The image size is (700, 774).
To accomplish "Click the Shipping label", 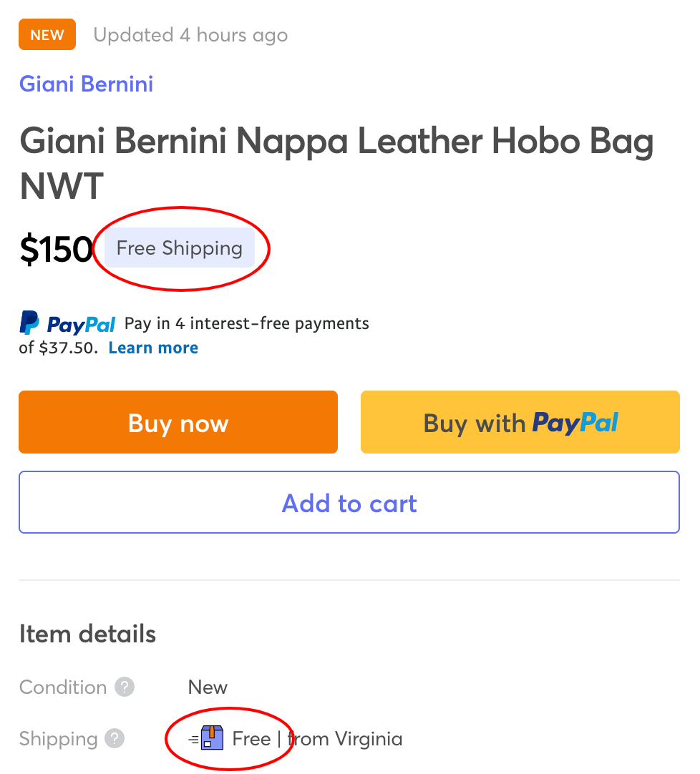I will click(58, 739).
